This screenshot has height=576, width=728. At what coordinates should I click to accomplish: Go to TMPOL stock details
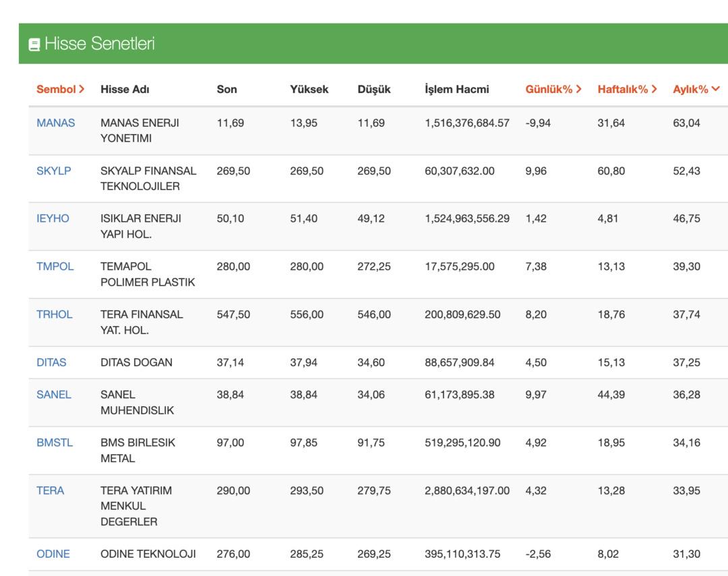[55, 266]
